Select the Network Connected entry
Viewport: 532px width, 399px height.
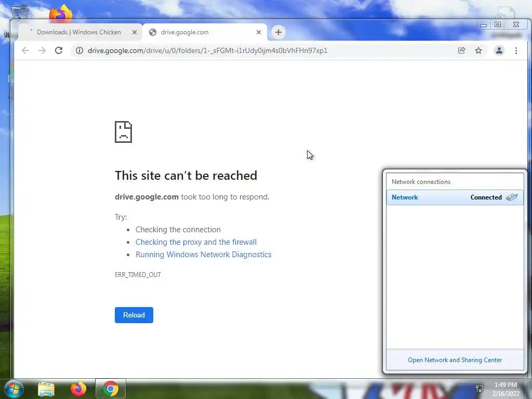[455, 197]
